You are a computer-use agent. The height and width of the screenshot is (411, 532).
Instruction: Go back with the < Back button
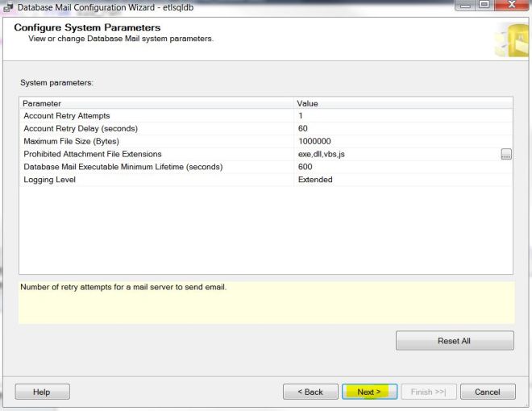click(310, 392)
